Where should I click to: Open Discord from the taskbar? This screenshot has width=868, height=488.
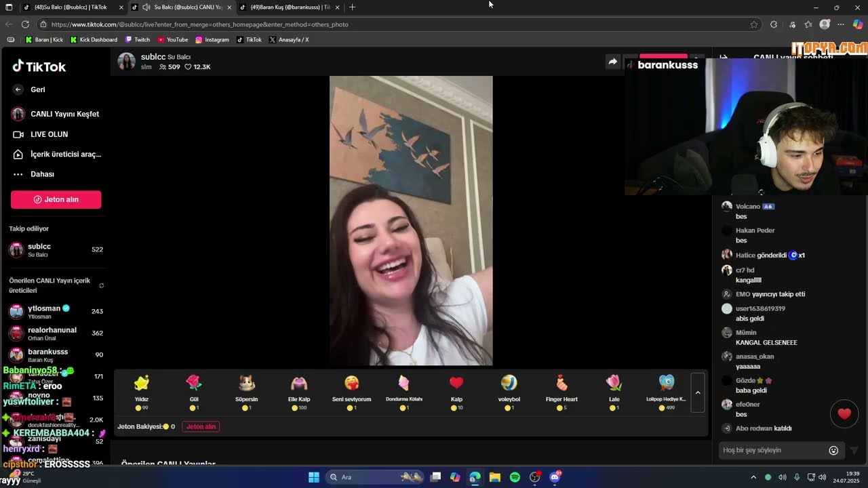point(555,477)
